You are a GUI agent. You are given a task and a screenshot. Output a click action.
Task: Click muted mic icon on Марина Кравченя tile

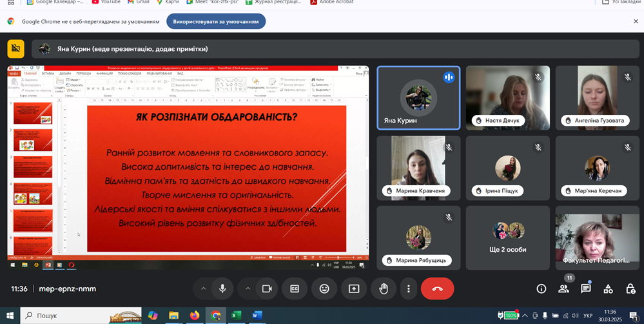449,147
